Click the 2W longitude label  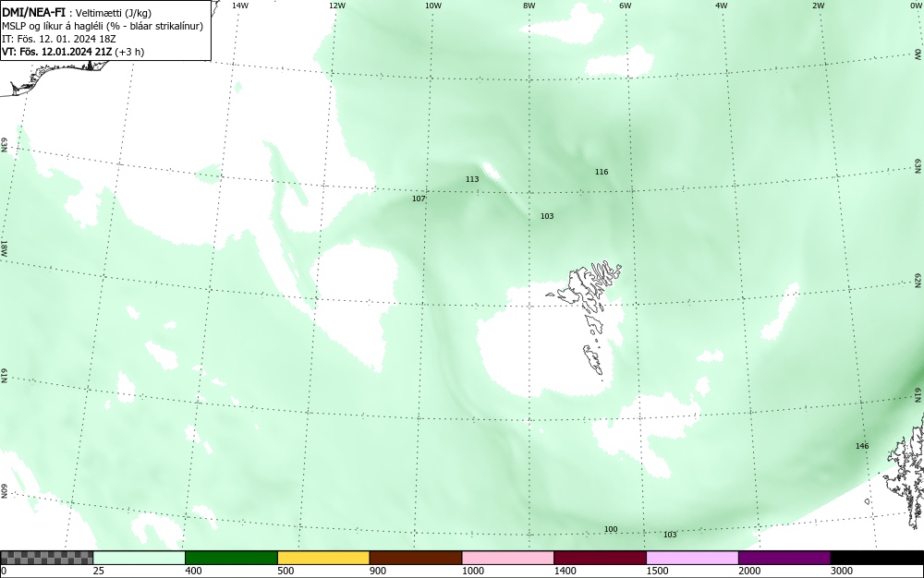click(818, 6)
